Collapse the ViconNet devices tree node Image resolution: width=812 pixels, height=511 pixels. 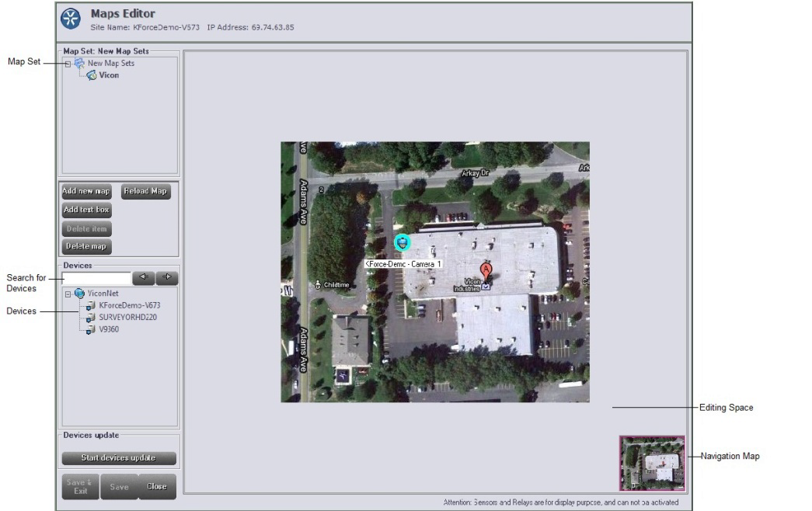coord(68,294)
